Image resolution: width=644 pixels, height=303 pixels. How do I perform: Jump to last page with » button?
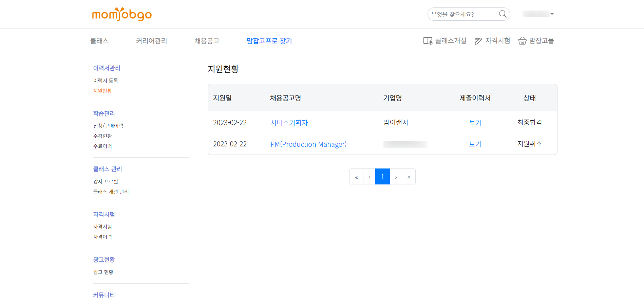coord(409,177)
